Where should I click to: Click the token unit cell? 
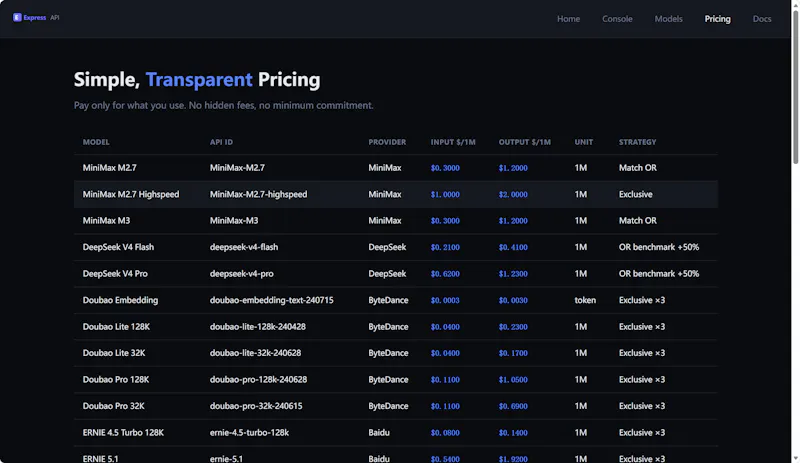tap(585, 300)
